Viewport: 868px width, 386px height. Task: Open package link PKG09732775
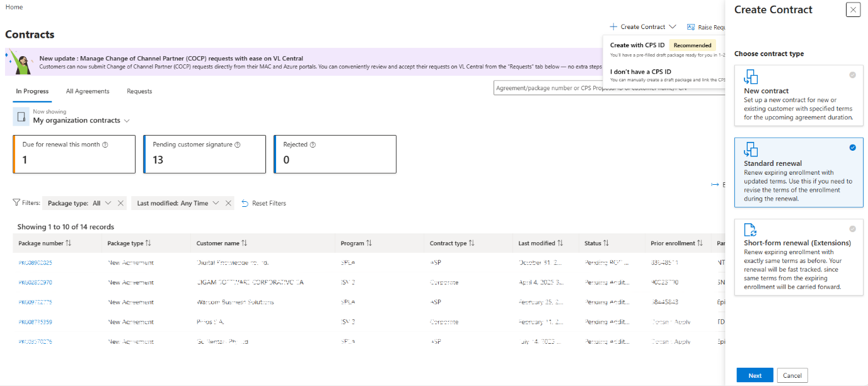(x=35, y=302)
